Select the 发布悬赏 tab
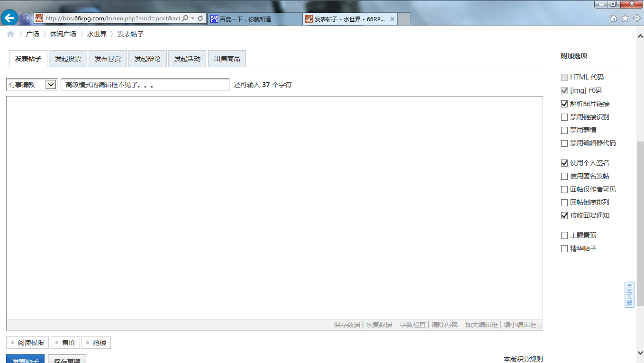The width and height of the screenshot is (644, 363). (x=108, y=59)
